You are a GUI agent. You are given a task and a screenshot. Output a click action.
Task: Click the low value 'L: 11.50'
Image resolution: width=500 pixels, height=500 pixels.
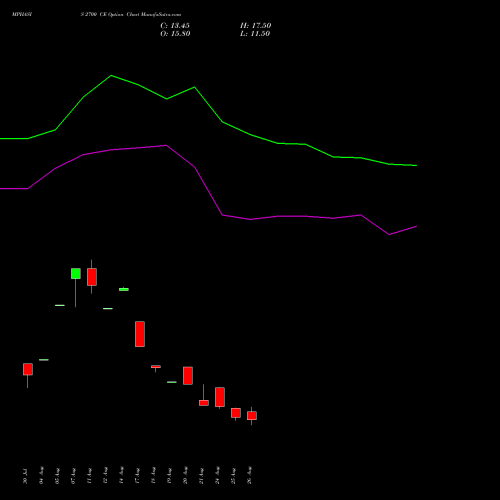pyautogui.click(x=255, y=34)
